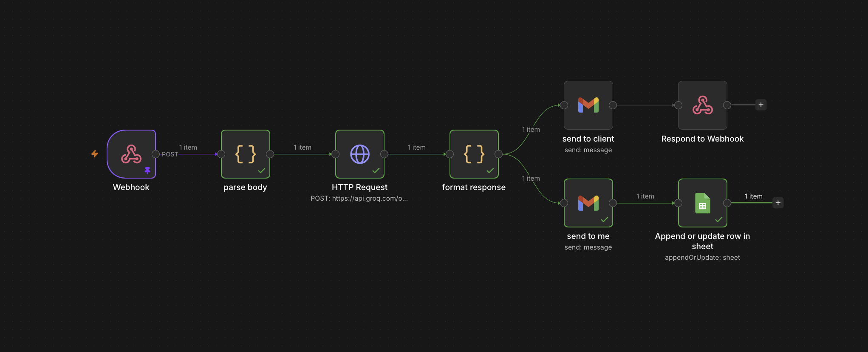Image resolution: width=868 pixels, height=352 pixels.
Task: Click '1 item' after the Google Sheets node
Action: coord(754,196)
